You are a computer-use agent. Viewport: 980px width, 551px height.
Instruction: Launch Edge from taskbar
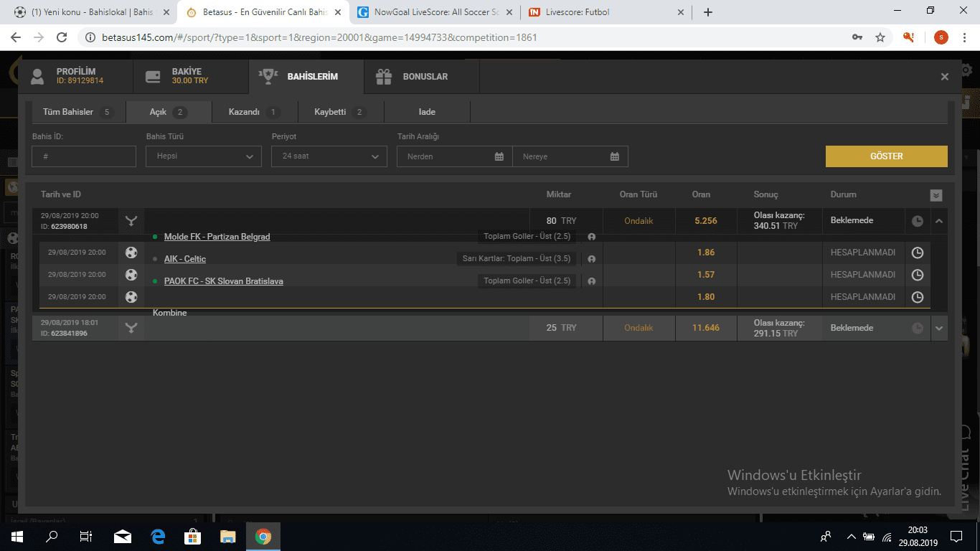click(x=158, y=536)
